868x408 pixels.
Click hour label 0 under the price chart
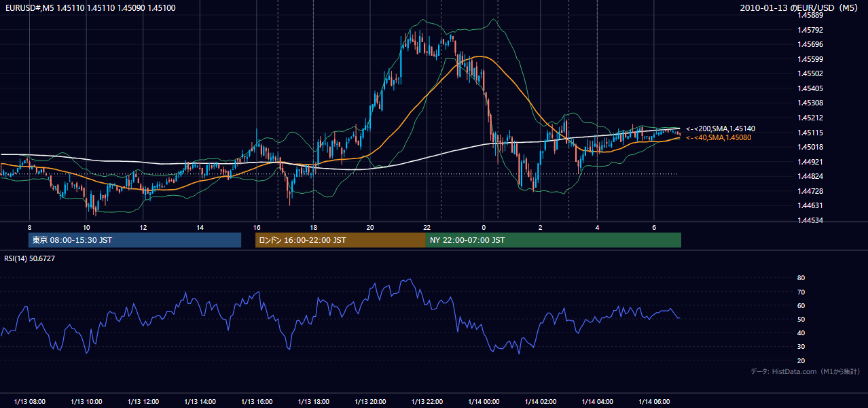coord(484,227)
